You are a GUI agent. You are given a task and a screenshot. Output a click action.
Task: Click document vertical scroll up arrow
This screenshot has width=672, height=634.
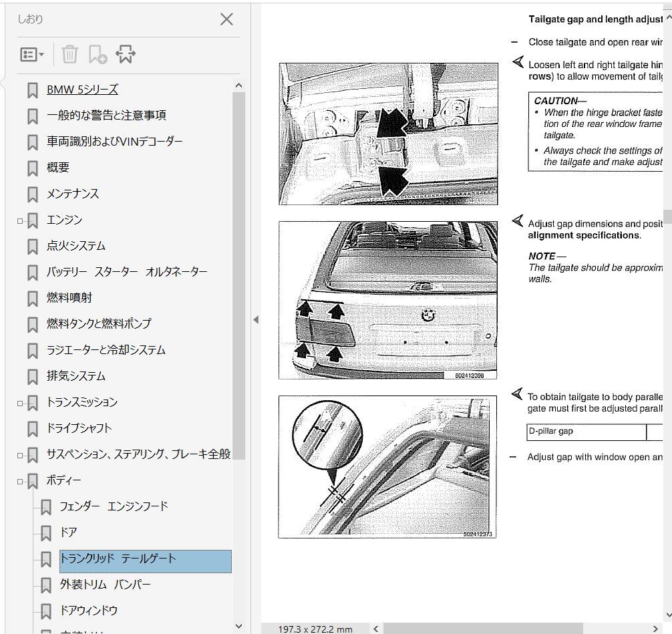click(668, 17)
